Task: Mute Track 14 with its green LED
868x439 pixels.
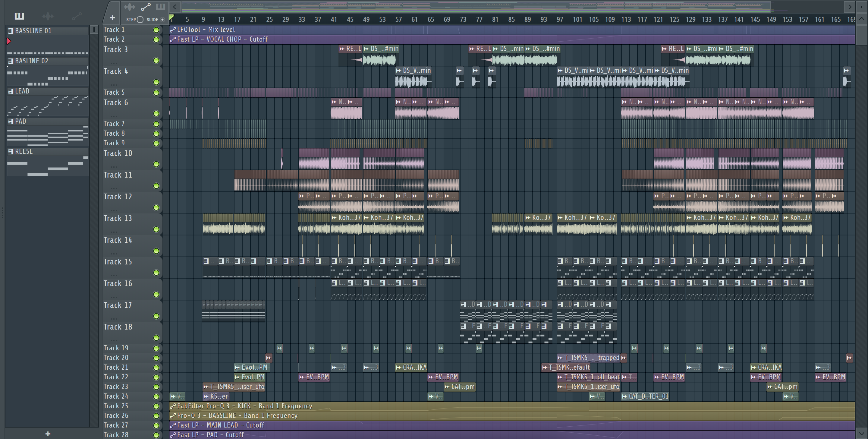Action: coord(156,251)
